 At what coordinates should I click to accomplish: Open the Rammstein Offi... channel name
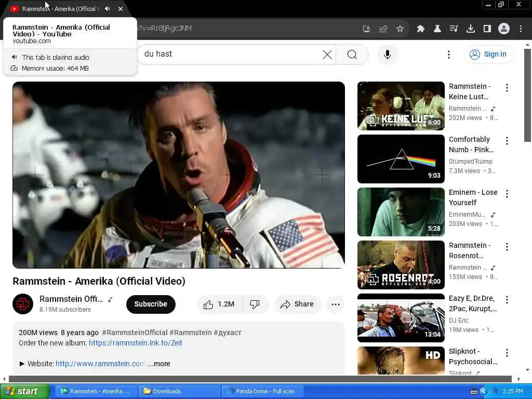tap(71, 299)
